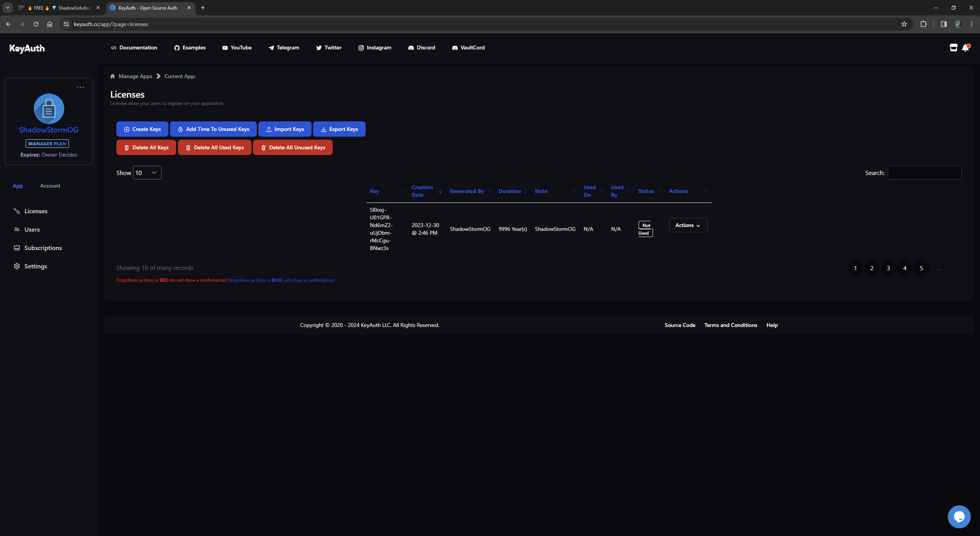
Task: Open the Chrome profile avatar
Action: pos(957,24)
